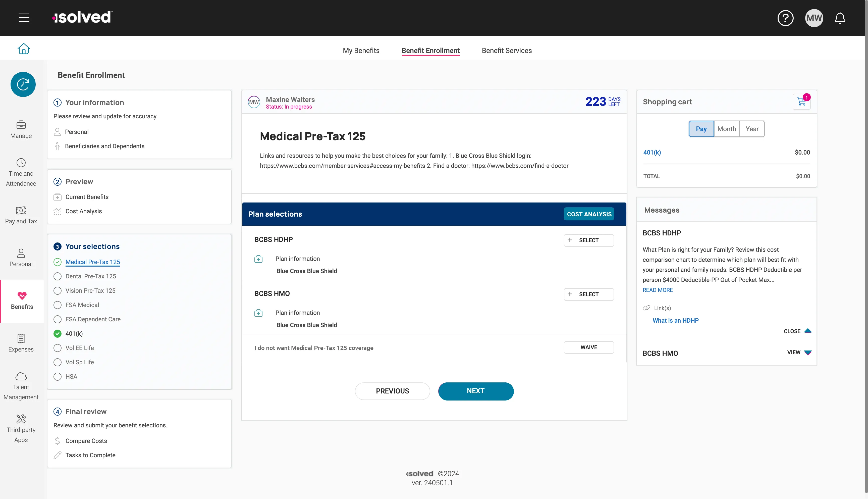868x499 pixels.
Task: Click the Maxine Walters MW avatar
Action: pos(254,102)
